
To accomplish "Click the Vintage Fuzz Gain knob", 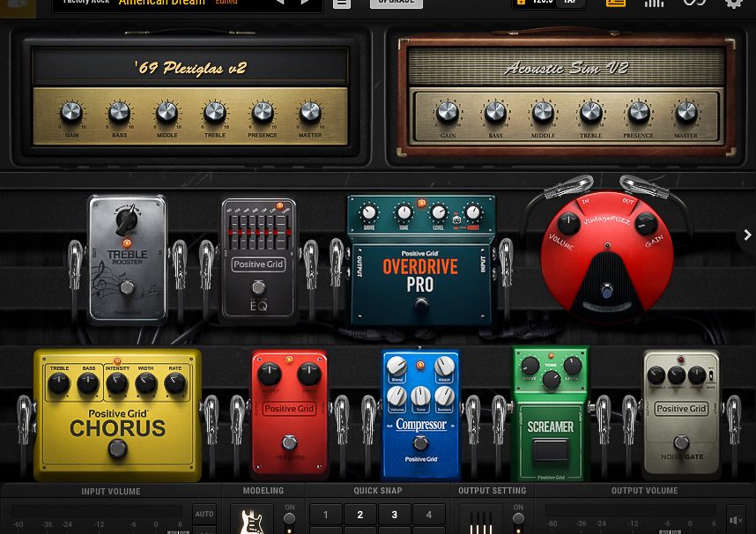I will 646,223.
